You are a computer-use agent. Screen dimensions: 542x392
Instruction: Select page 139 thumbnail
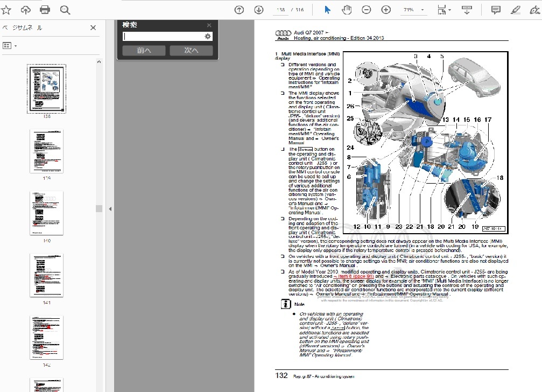click(x=47, y=151)
